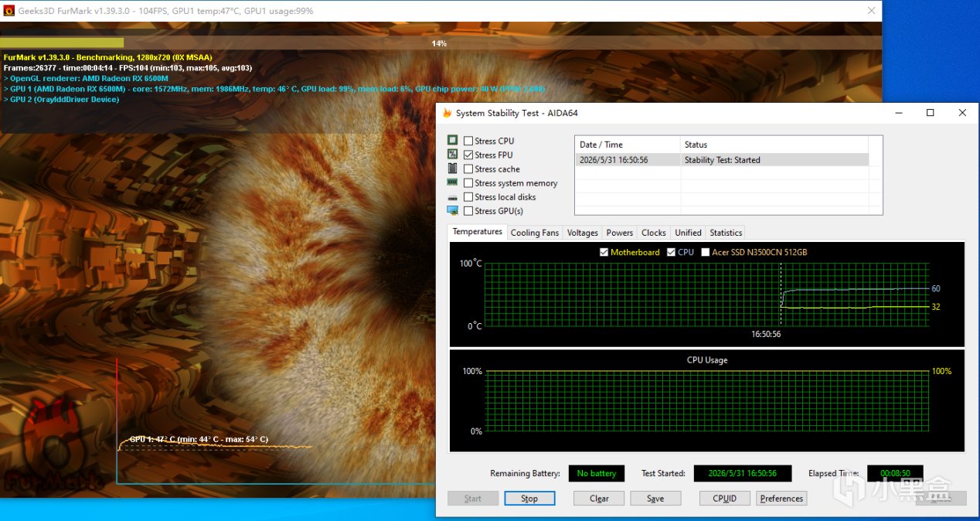Click the disk icon beside Stress local disks
This screenshot has width=980, height=521.
pyautogui.click(x=452, y=197)
